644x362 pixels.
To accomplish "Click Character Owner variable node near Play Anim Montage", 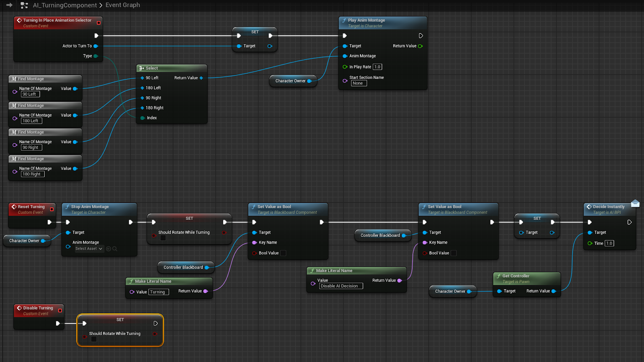I will pos(293,81).
